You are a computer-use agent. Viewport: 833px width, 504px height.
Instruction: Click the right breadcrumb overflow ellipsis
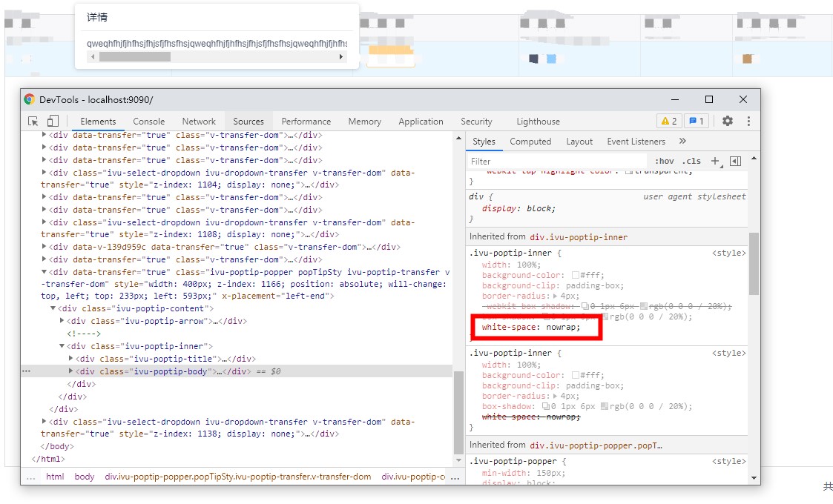point(455,477)
